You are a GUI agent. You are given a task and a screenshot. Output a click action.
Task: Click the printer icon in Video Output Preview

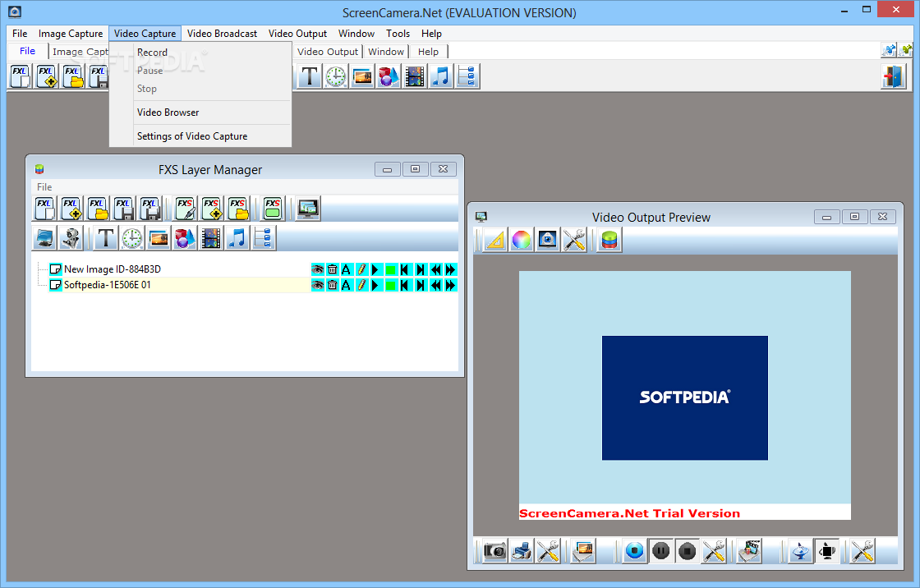[x=522, y=551]
